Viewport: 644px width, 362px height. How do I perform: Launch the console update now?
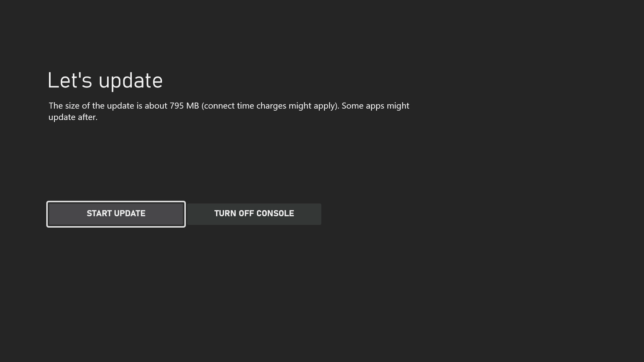116,214
